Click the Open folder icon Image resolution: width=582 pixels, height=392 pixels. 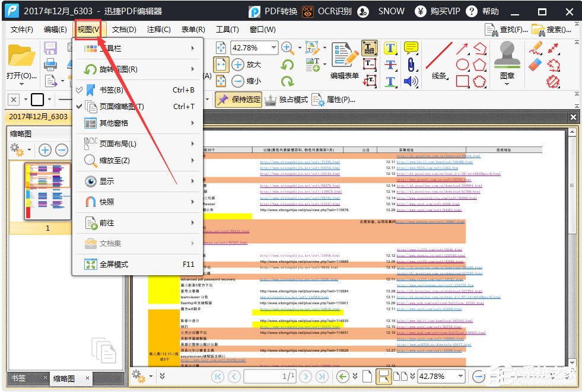click(x=21, y=56)
